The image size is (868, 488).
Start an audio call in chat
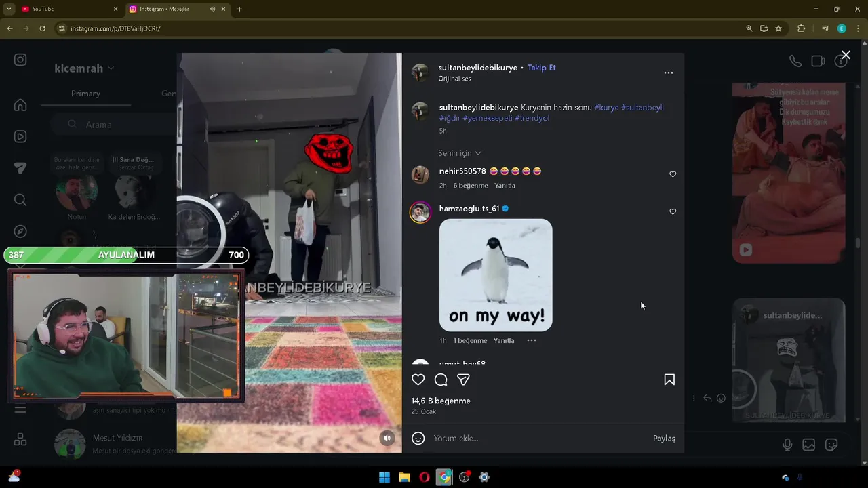tap(795, 61)
